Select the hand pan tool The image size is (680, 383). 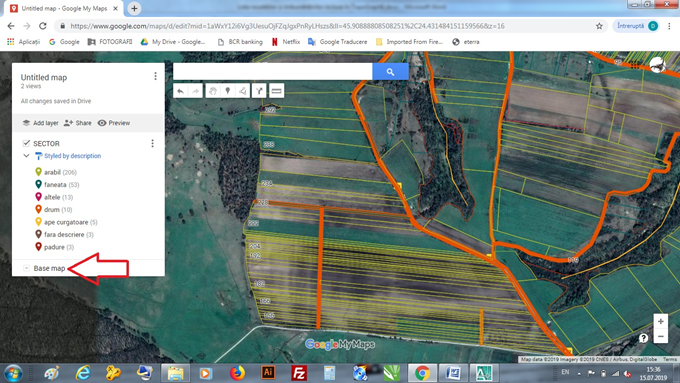coord(212,91)
